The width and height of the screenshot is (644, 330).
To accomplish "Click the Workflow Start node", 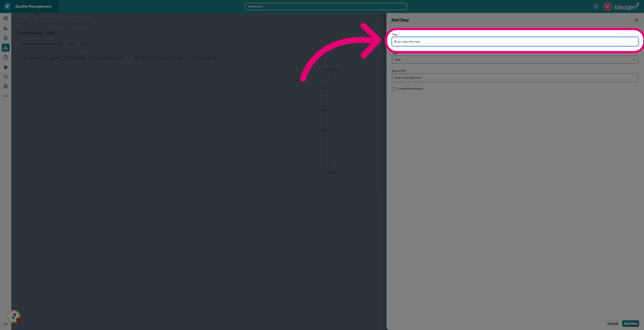I will tap(331, 70).
